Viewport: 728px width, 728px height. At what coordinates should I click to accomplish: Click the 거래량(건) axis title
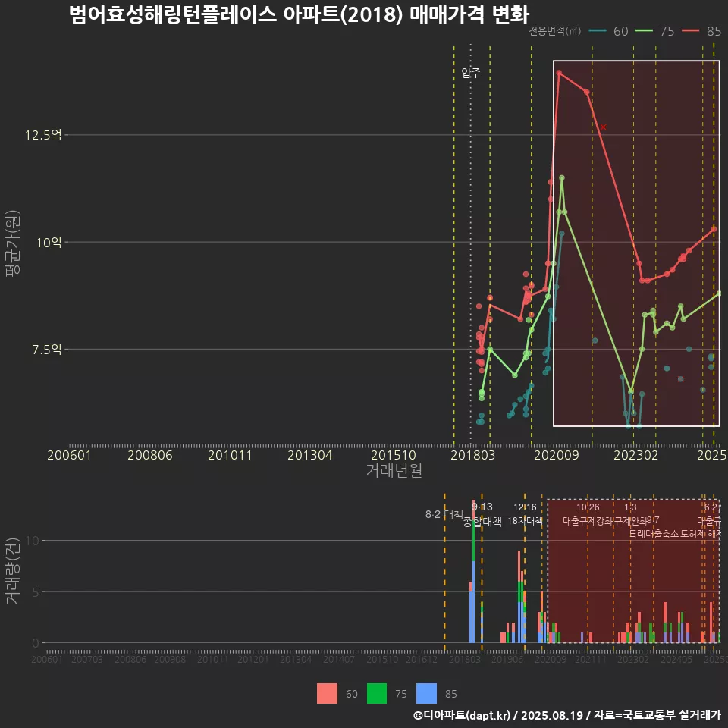point(13,570)
